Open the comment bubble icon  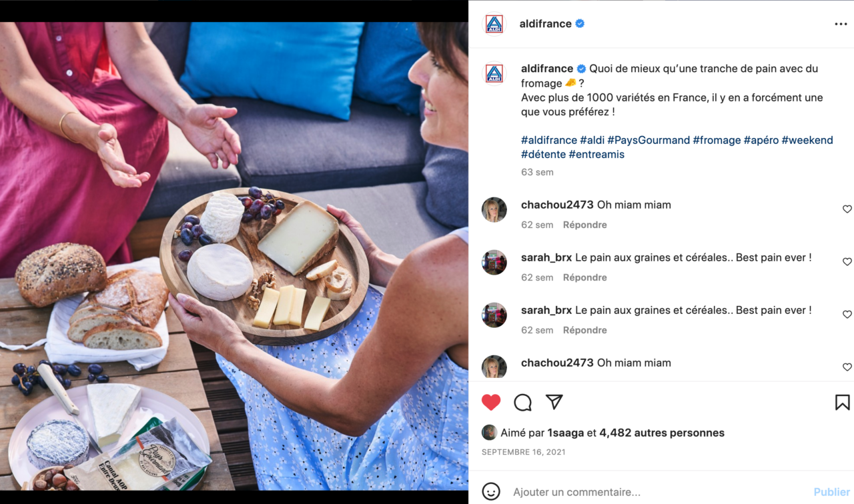[523, 402]
